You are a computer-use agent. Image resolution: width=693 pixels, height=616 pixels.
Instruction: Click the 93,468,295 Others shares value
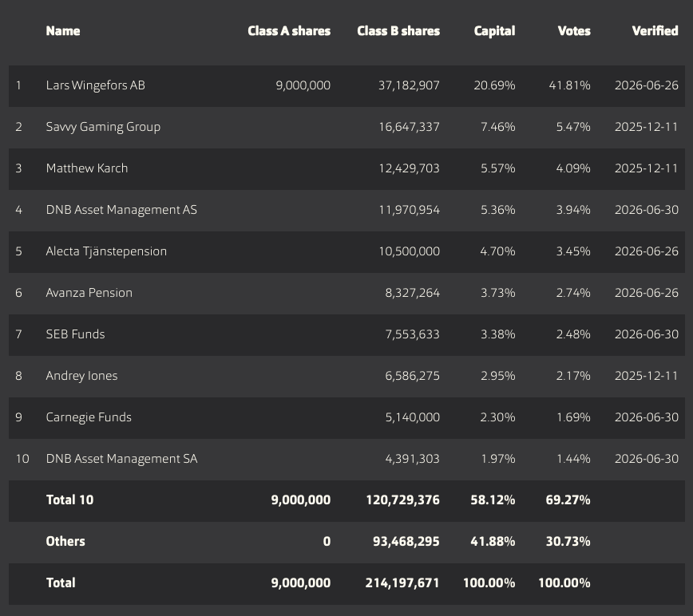406,541
